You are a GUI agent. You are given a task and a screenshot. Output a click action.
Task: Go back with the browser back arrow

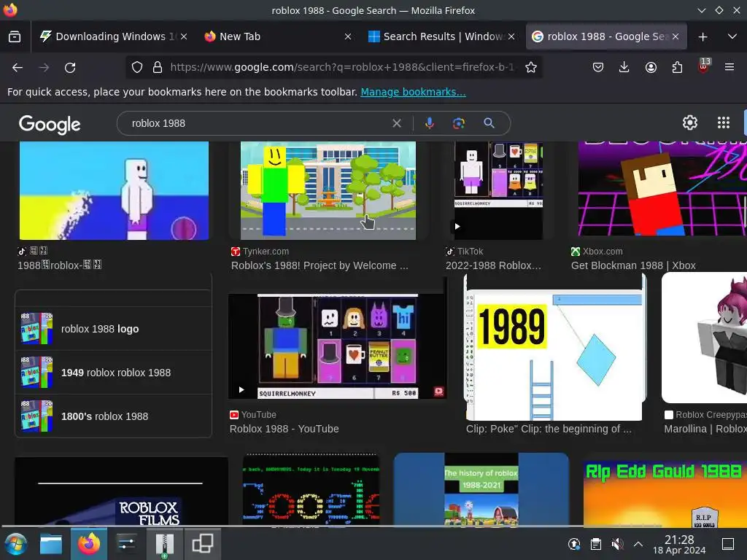pyautogui.click(x=18, y=68)
